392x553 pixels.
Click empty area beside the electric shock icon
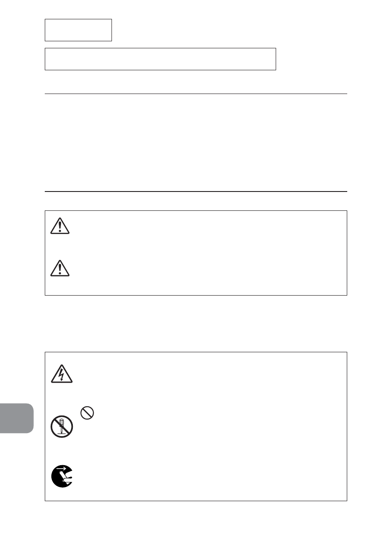pyautogui.click(x=209, y=374)
